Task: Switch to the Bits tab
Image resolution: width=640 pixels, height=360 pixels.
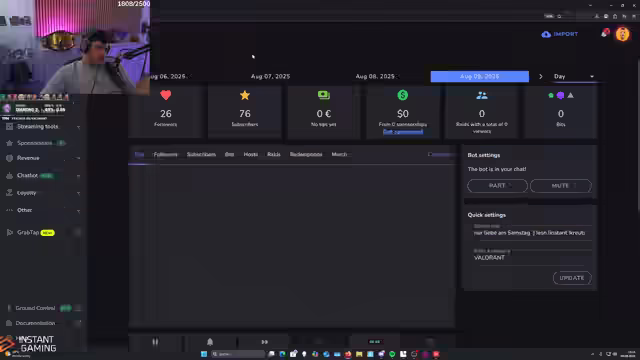Action: click(229, 154)
